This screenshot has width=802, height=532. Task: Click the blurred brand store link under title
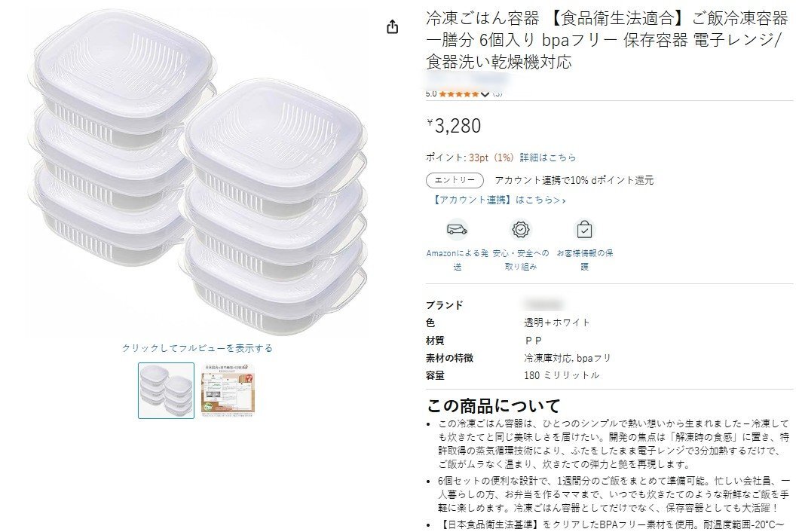468,80
